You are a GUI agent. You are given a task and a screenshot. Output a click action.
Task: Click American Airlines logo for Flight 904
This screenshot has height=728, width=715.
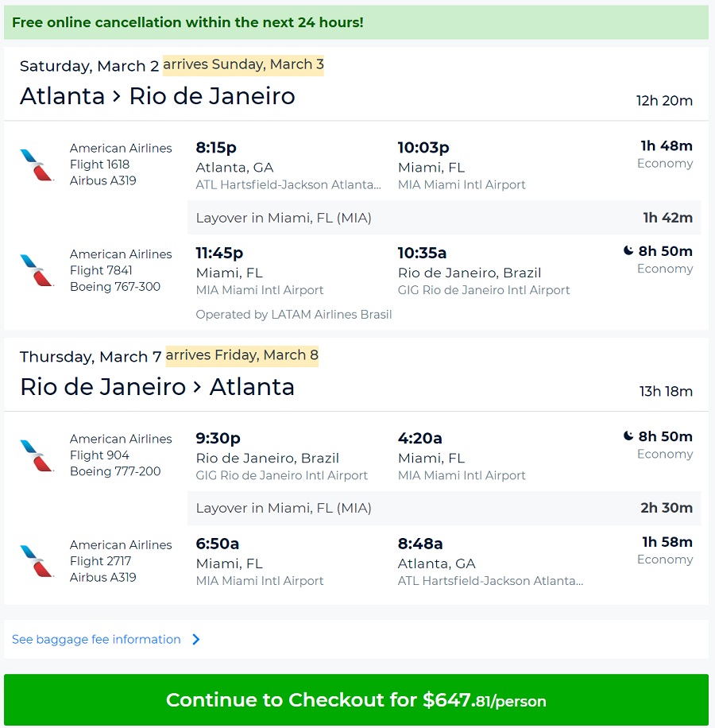[x=37, y=455]
